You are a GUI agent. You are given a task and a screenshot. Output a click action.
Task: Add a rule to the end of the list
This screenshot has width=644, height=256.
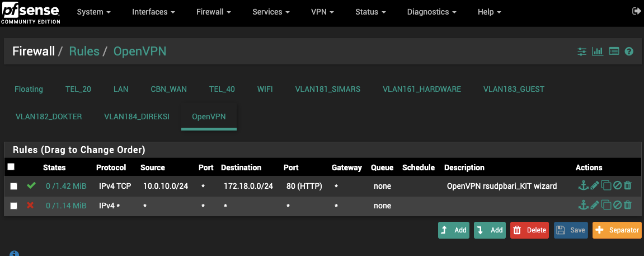point(490,230)
